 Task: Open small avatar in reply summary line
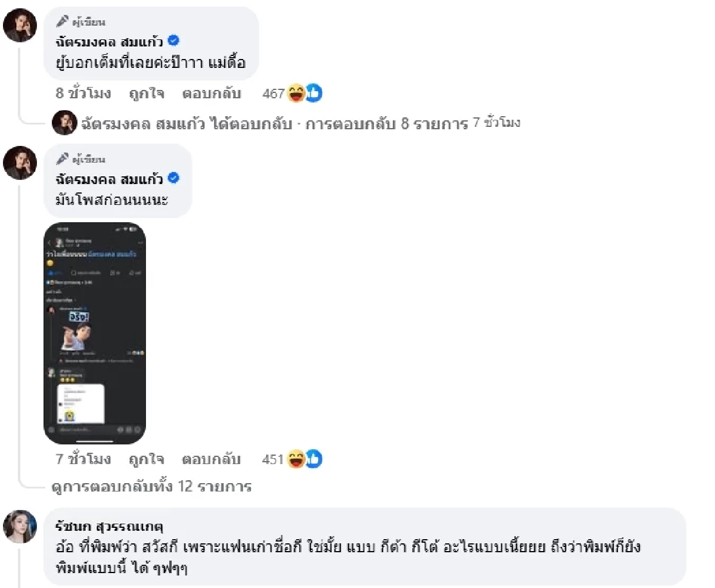64,123
